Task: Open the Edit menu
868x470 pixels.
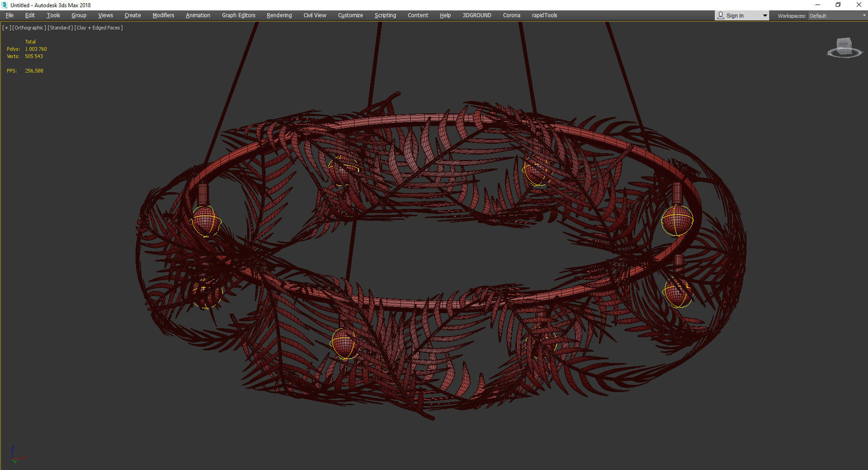Action: click(x=30, y=15)
